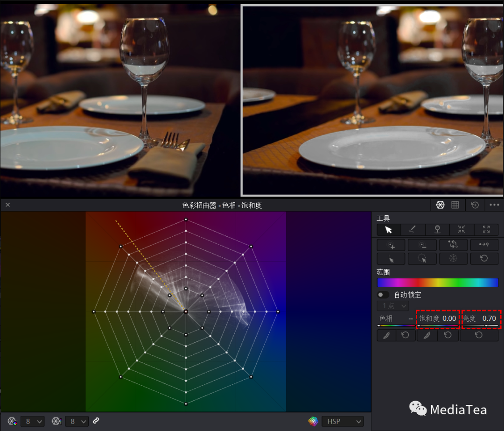Reset the hue slider value
The height and width of the screenshot is (431, 504).
click(406, 335)
